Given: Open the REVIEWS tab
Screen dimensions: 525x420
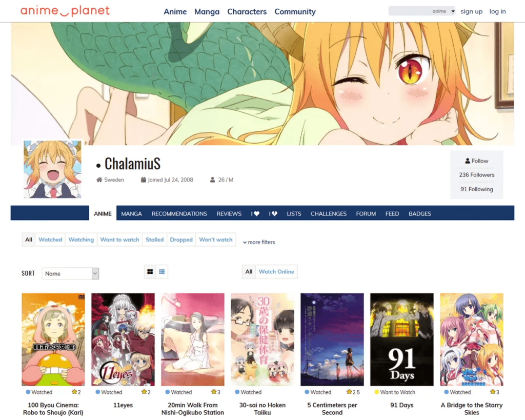Looking at the screenshot, I should coord(229,214).
